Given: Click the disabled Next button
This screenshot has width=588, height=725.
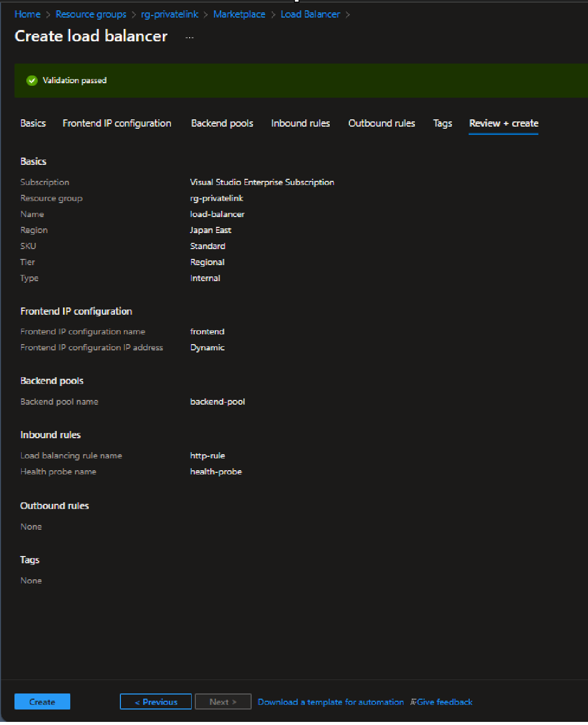Looking at the screenshot, I should coord(223,702).
